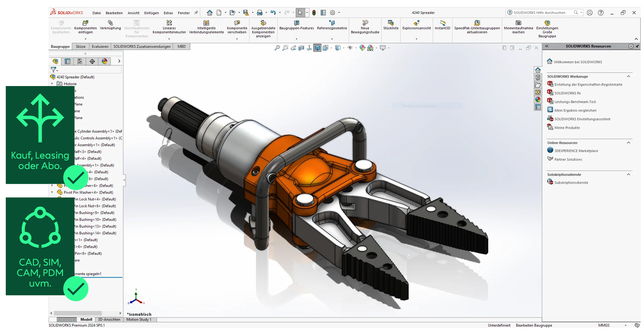
Task: Show more manager tabs with chevron arrow
Action: [x=119, y=61]
